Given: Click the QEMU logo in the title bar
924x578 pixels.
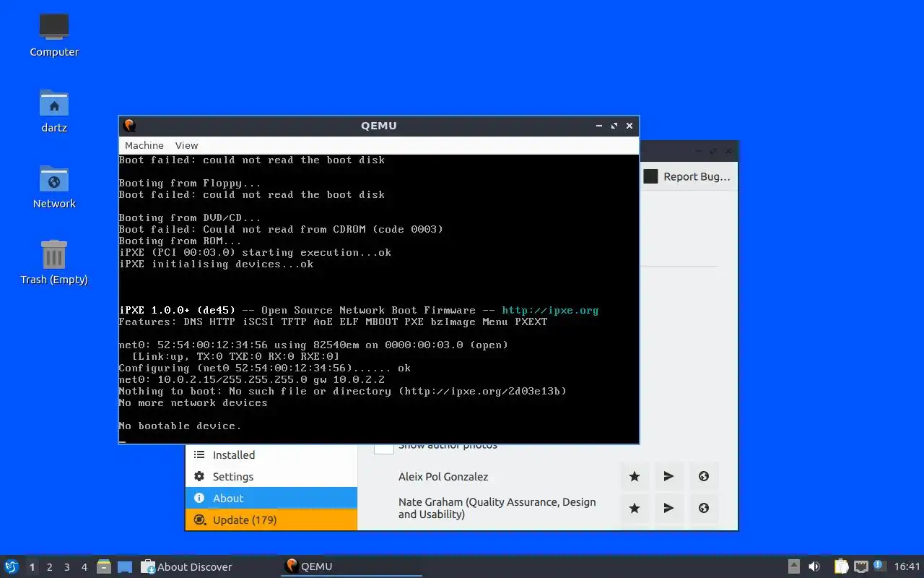Looking at the screenshot, I should tap(129, 126).
